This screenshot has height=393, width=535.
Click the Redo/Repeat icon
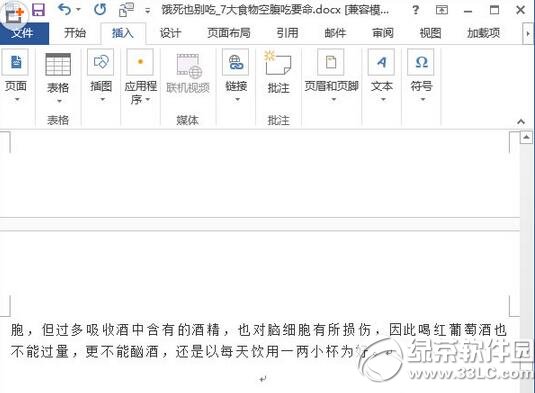tap(100, 10)
